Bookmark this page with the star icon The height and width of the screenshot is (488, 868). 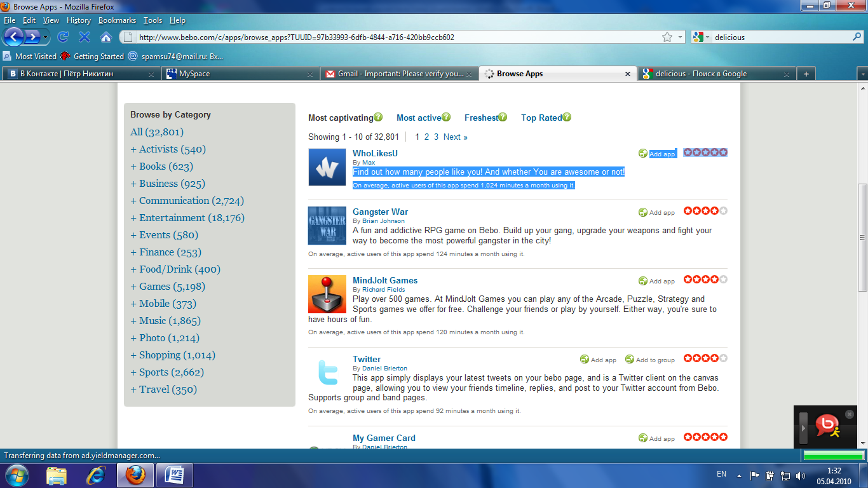(667, 37)
